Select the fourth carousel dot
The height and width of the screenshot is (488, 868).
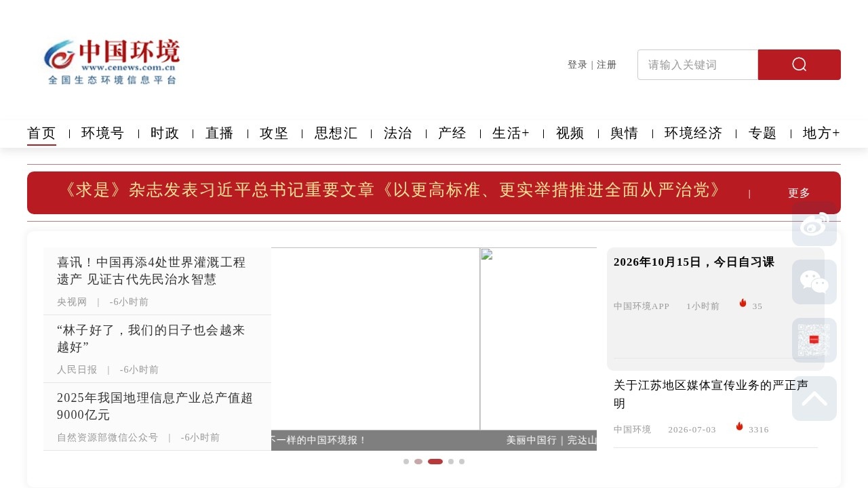click(x=451, y=462)
